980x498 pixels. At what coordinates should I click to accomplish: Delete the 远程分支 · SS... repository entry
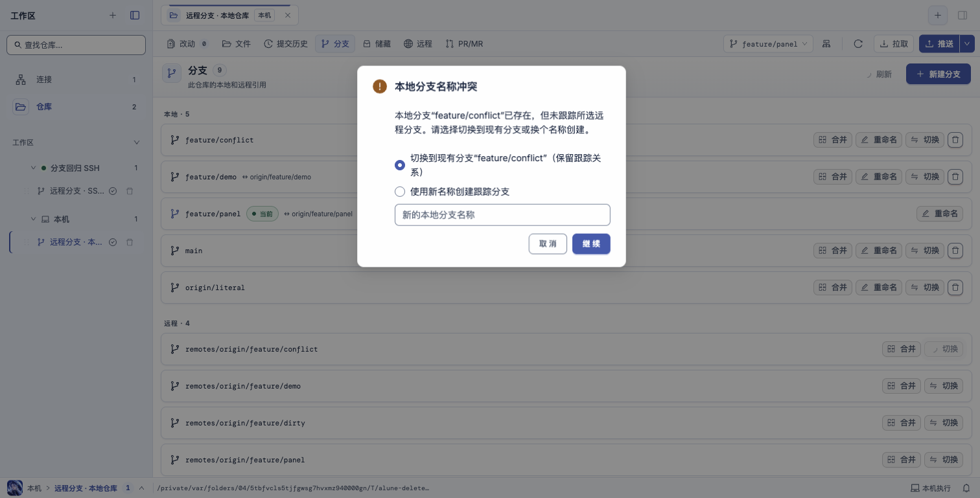pyautogui.click(x=130, y=191)
